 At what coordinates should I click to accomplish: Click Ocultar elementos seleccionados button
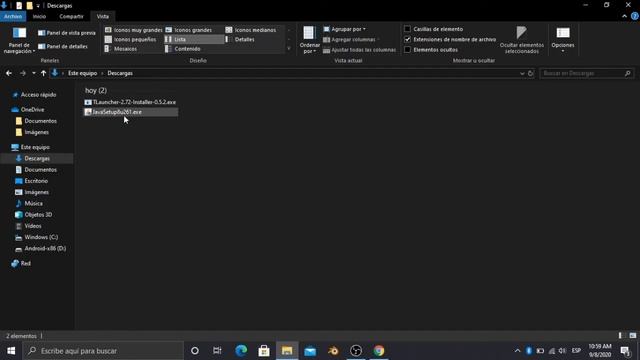[522, 40]
